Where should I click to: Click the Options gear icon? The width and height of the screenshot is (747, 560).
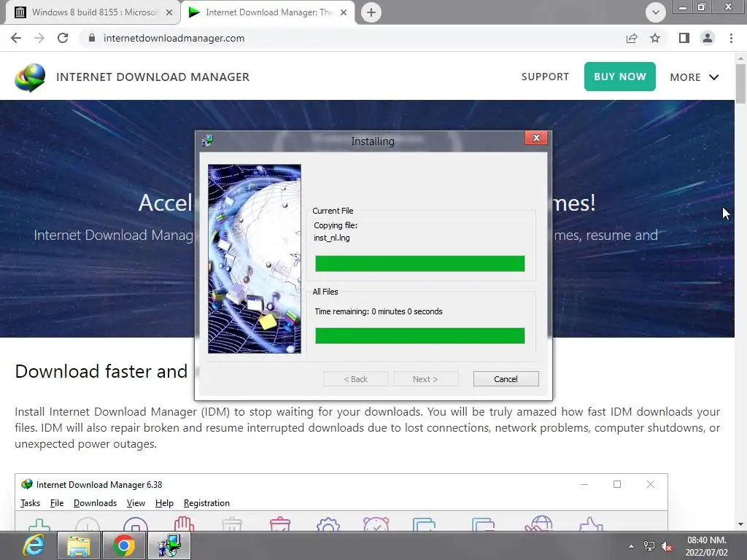pos(328,524)
